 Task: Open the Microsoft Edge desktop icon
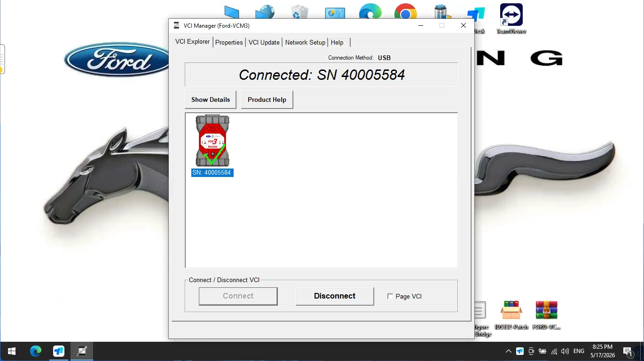tap(370, 12)
